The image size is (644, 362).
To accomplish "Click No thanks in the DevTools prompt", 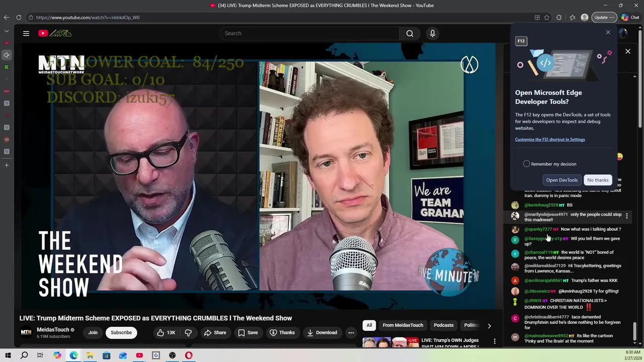I will [x=598, y=180].
